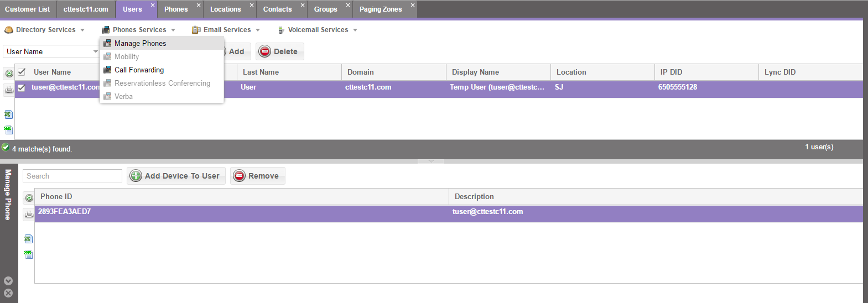Click the red minus icon on Delete

pos(265,51)
